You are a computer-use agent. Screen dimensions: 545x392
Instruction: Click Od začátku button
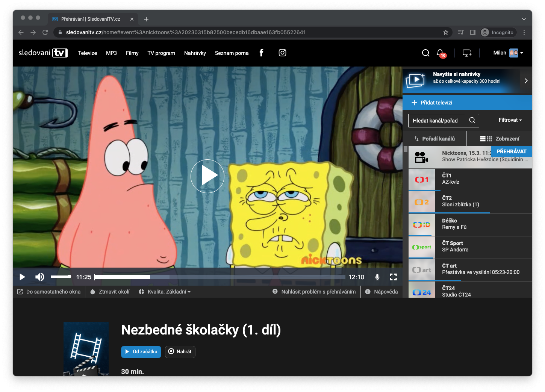pos(141,352)
